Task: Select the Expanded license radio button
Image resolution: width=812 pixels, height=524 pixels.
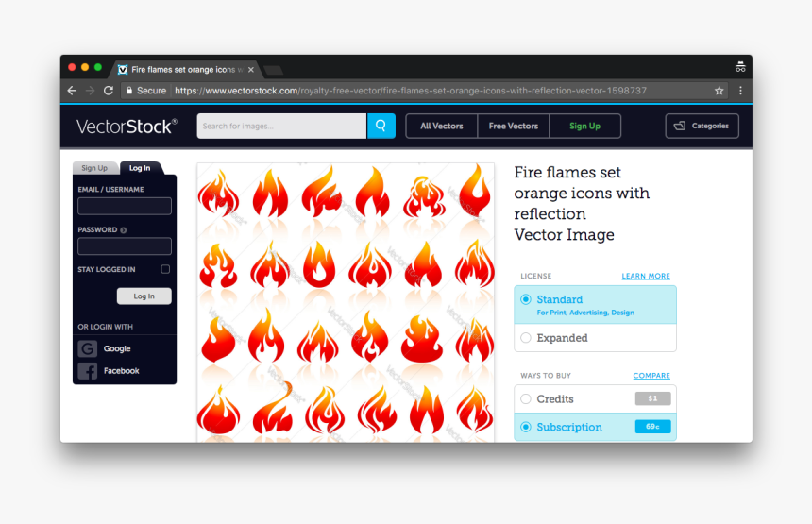Action: tap(526, 338)
